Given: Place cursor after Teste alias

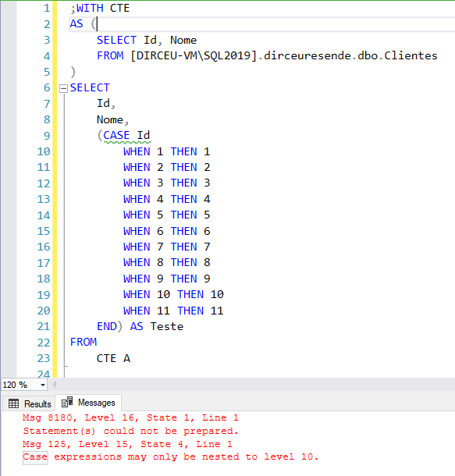Looking at the screenshot, I should (184, 327).
